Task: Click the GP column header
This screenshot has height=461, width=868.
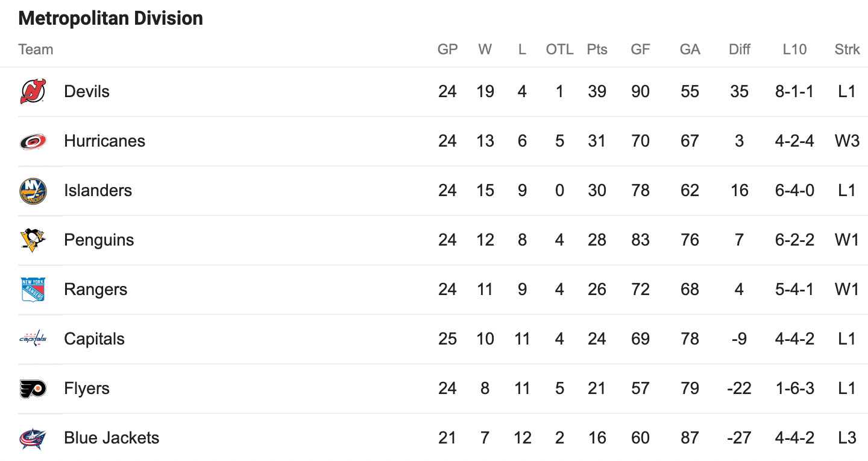Action: pyautogui.click(x=448, y=49)
